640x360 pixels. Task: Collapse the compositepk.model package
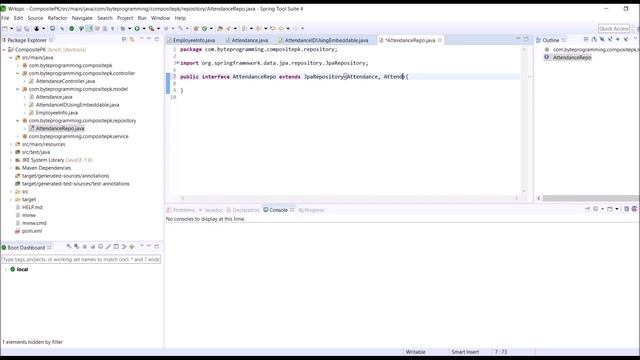click(18, 89)
